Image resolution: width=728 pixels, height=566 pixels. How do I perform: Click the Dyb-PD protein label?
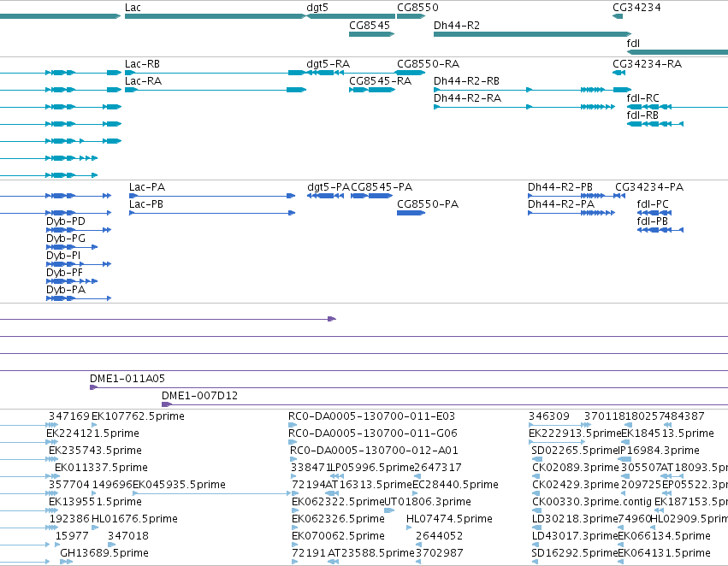(x=66, y=221)
